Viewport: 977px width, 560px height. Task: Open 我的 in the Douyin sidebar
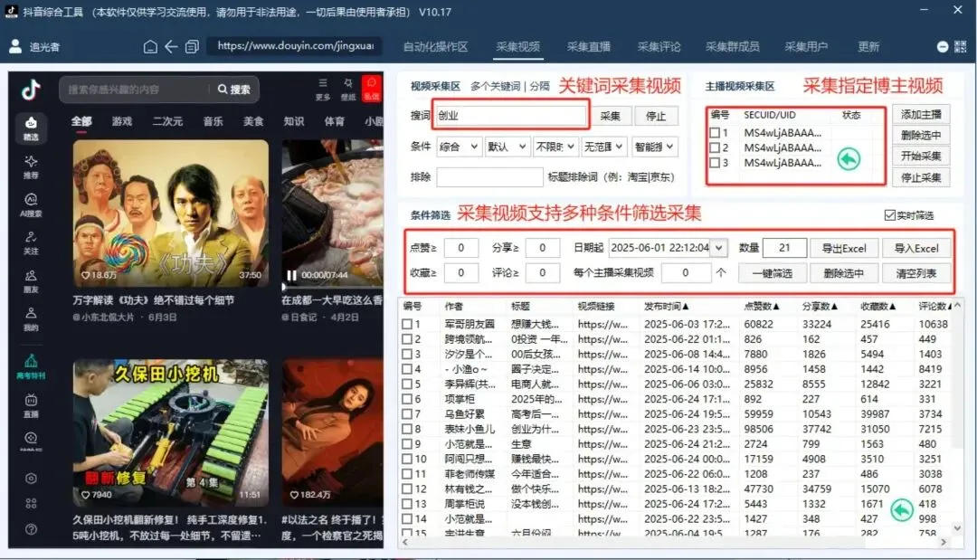pos(31,319)
